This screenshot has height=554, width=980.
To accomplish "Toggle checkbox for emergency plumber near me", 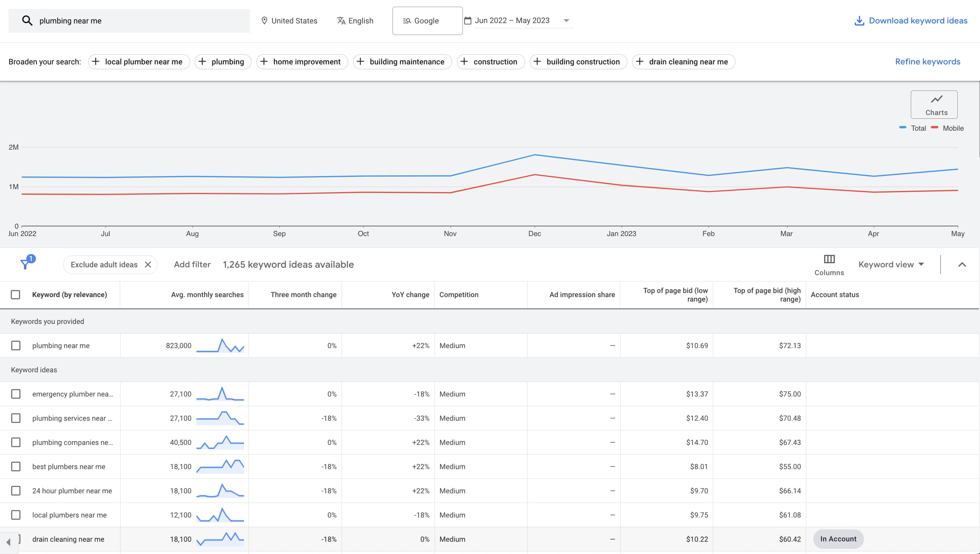I will click(16, 394).
